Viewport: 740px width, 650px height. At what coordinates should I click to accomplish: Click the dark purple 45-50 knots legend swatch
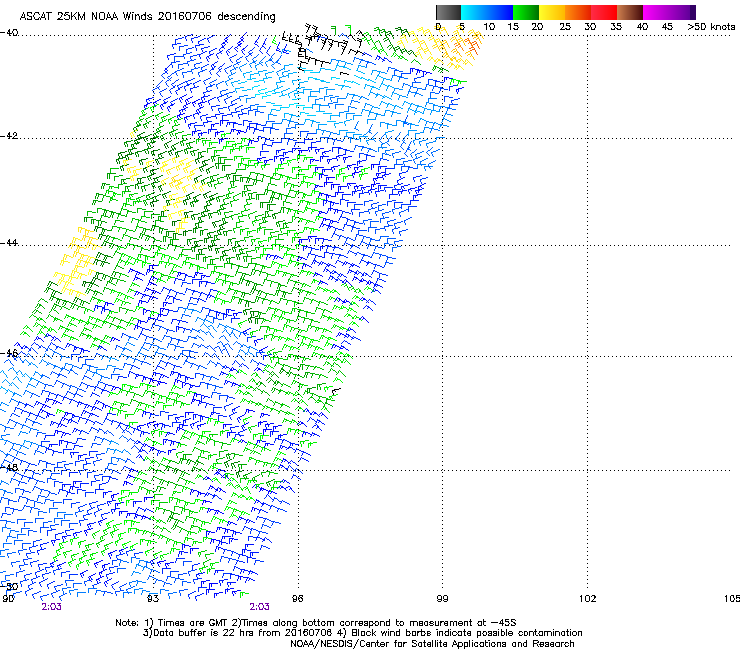point(682,12)
